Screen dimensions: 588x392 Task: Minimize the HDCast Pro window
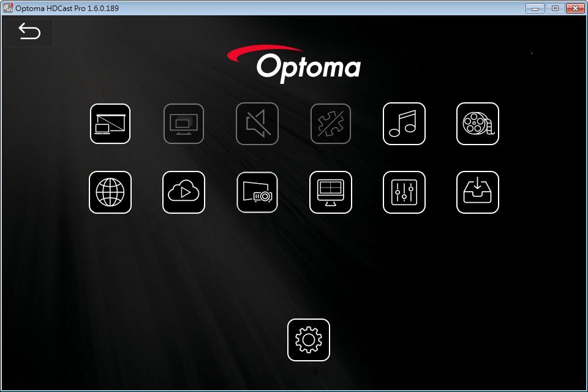coord(535,8)
